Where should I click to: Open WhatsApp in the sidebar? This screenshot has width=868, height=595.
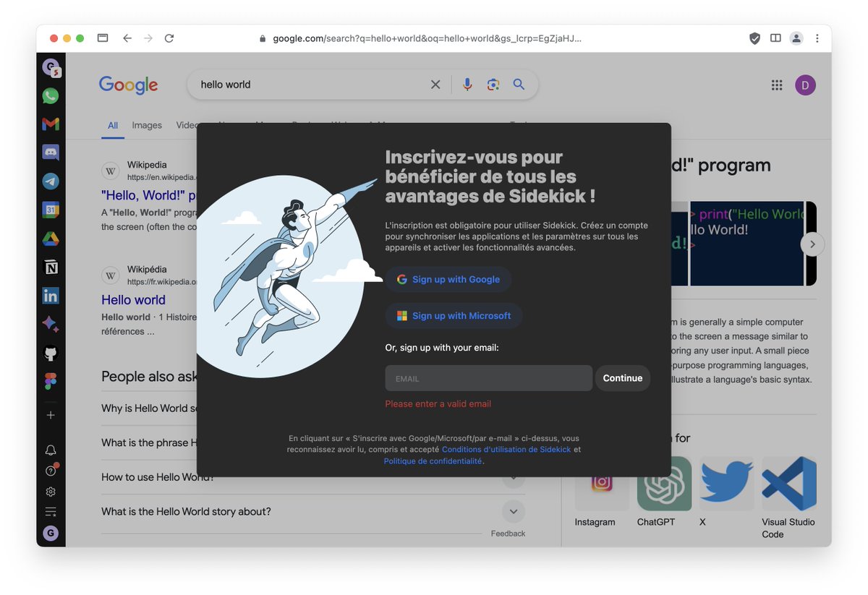pyautogui.click(x=50, y=95)
